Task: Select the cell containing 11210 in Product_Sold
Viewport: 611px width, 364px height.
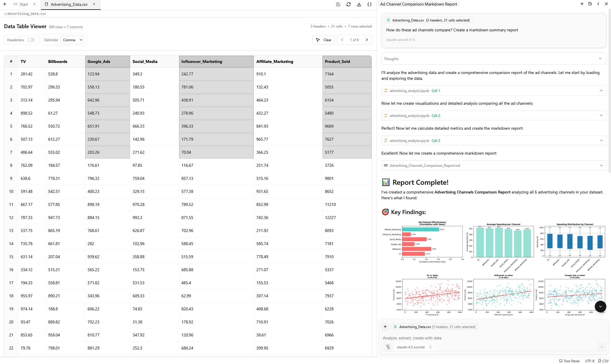Action: coord(347,204)
